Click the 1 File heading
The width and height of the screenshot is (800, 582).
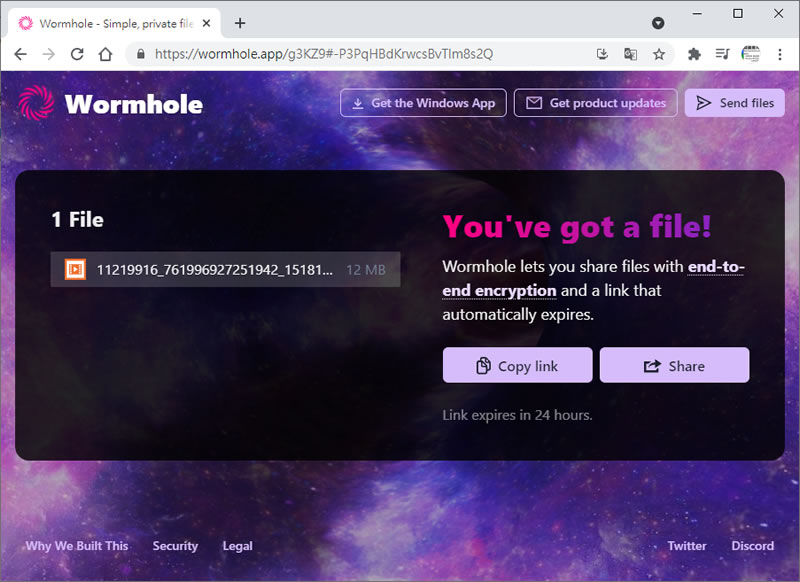pos(78,220)
